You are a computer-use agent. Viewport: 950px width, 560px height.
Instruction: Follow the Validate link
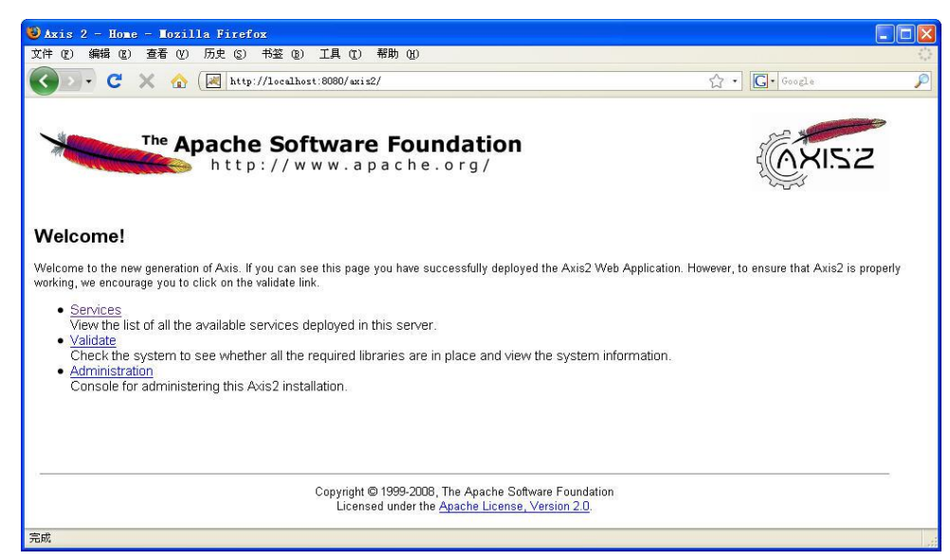point(93,340)
